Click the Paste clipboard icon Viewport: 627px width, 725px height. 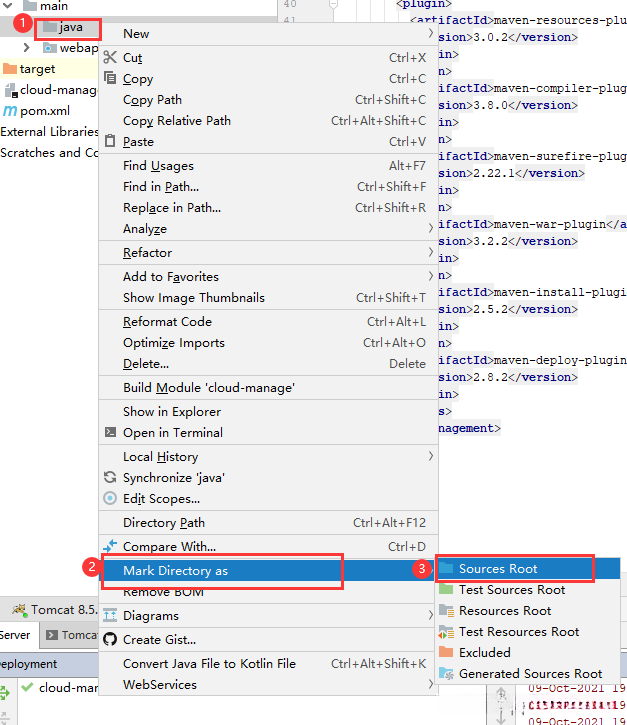pos(110,141)
